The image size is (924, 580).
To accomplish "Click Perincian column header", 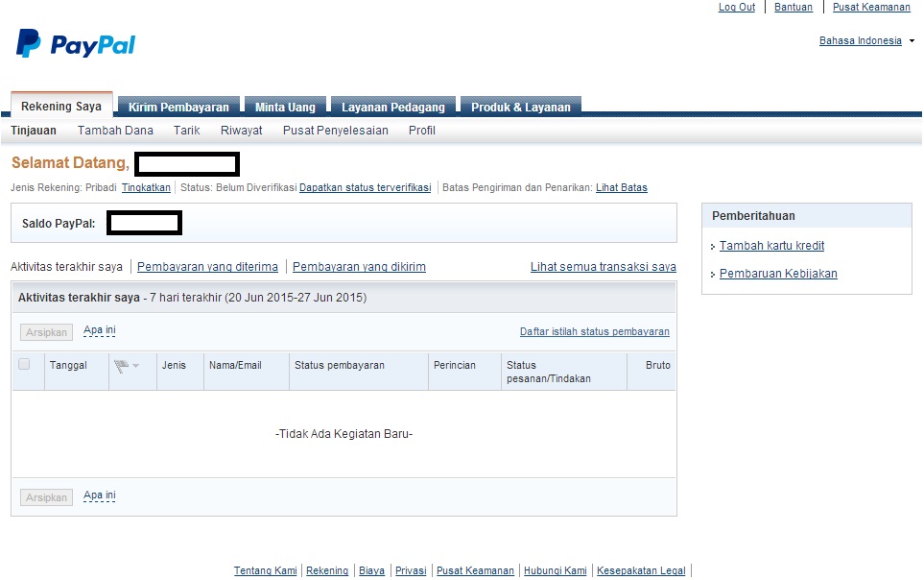I will [455, 365].
